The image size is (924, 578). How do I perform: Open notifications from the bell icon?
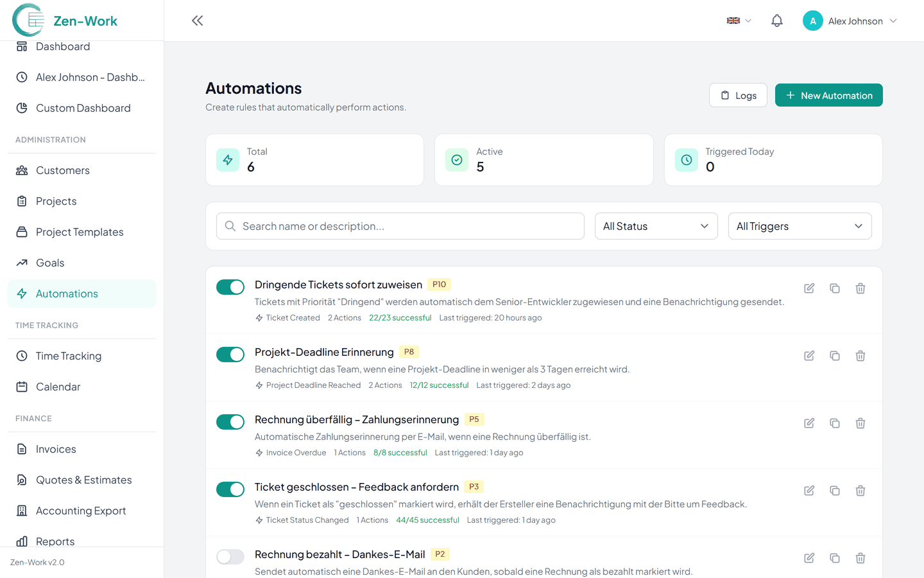(776, 20)
